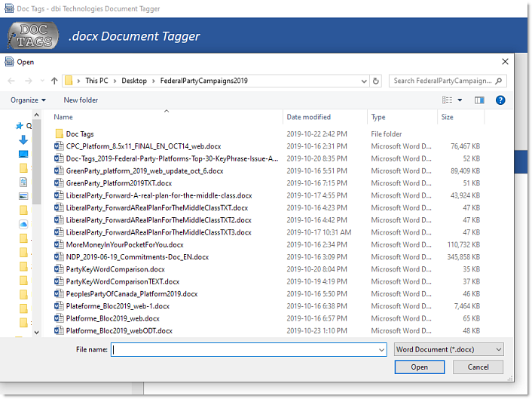Select PartyKeyWordComparisonTEXT.docx file icon
The width and height of the screenshot is (532, 399).
(59, 281)
